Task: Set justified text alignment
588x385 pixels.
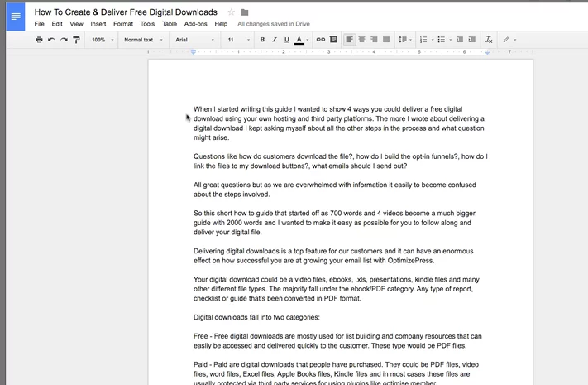Action: pyautogui.click(x=386, y=40)
